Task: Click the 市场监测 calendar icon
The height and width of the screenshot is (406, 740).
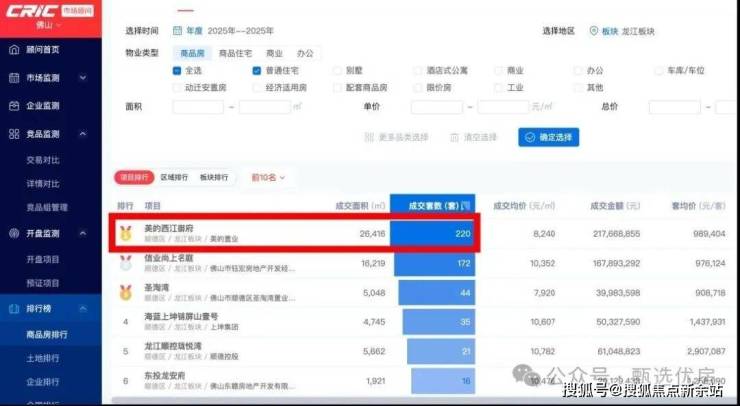Action: 13,78
